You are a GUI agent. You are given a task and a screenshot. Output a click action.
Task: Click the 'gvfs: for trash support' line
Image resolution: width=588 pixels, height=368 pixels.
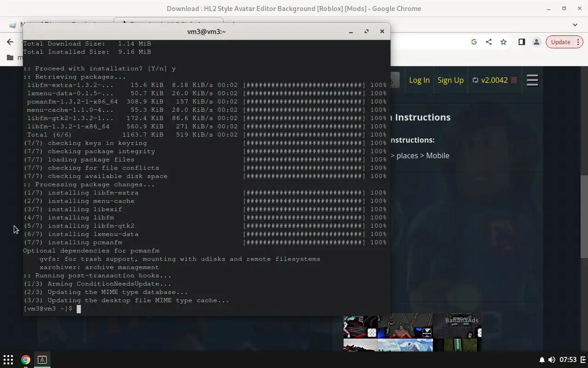pos(180,259)
